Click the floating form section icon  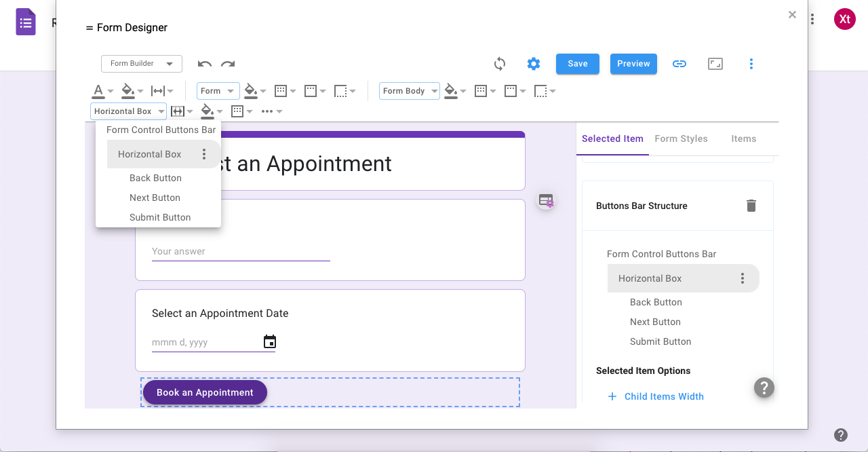pyautogui.click(x=546, y=201)
